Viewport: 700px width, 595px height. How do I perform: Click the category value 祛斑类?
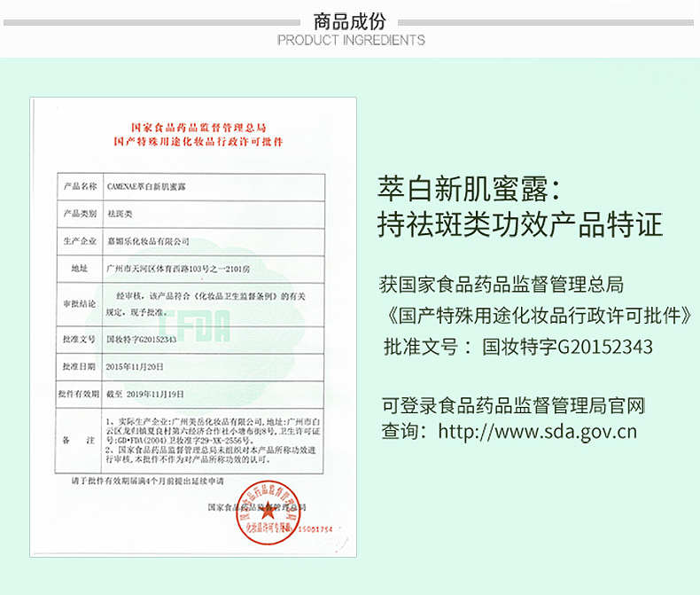tap(120, 214)
